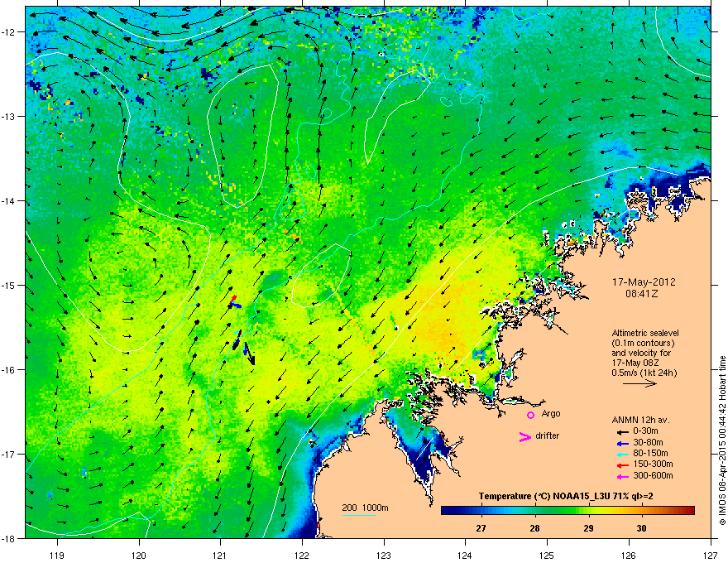Click the colorbar tick label 30

point(642,528)
